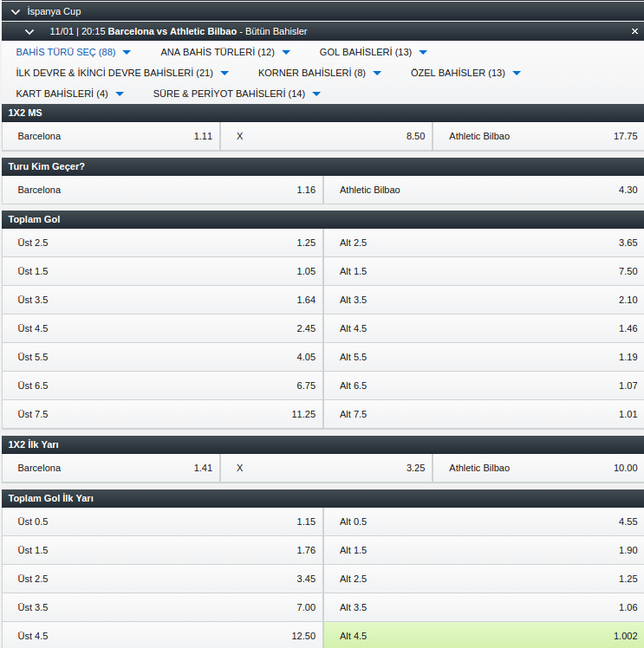Select Üst 7.5 odds 11.25
Viewport: 644px width, 648px height.
[162, 414]
